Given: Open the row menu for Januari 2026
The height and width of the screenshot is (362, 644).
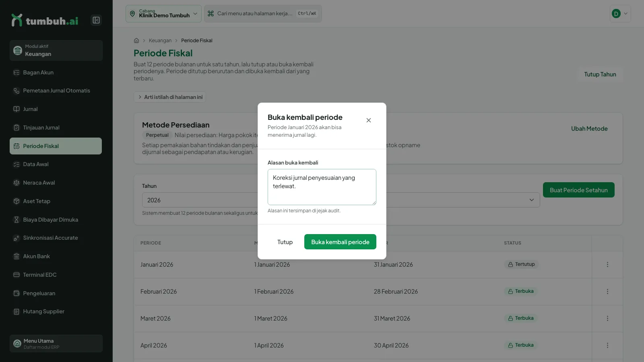Looking at the screenshot, I should [607, 265].
